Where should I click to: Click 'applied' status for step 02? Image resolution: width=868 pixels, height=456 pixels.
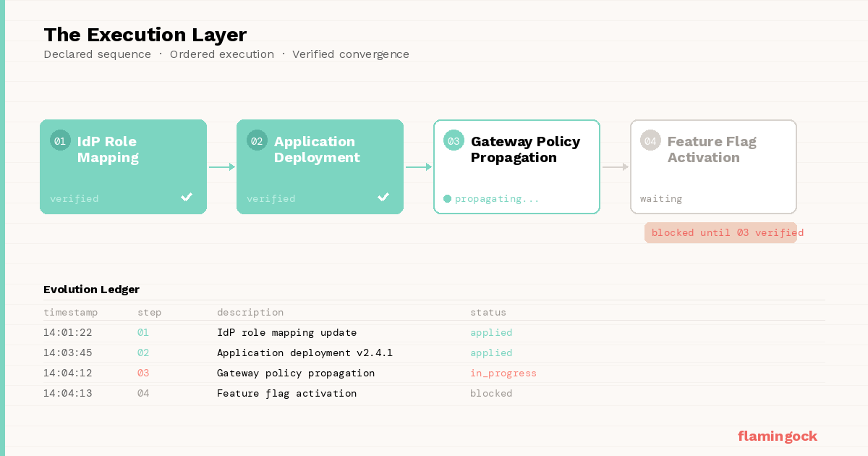pos(491,353)
